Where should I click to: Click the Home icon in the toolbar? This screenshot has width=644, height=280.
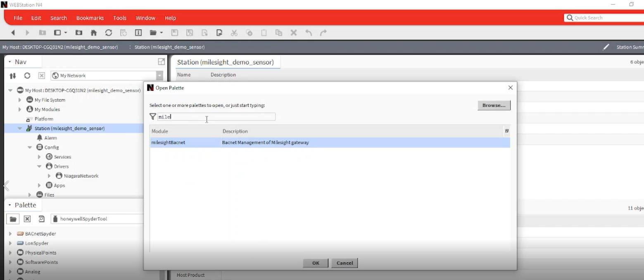pyautogui.click(x=94, y=33)
